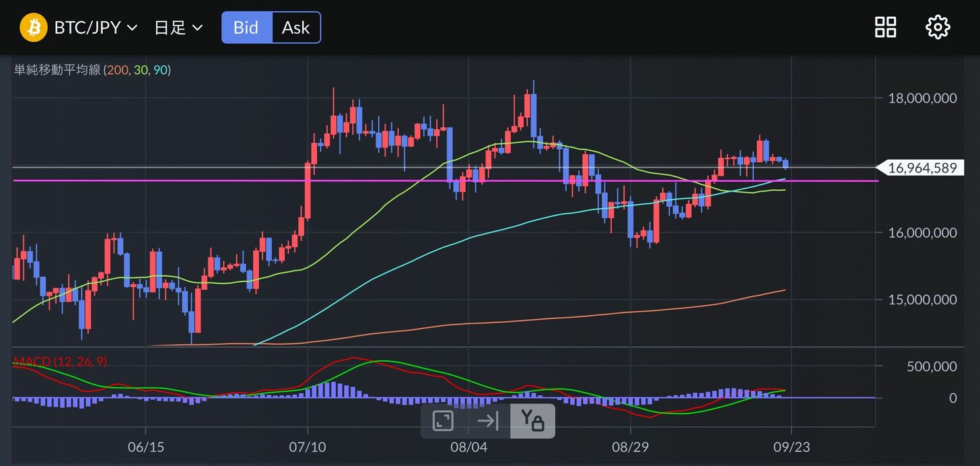Click the current price tag 16,964,589

coord(921,168)
